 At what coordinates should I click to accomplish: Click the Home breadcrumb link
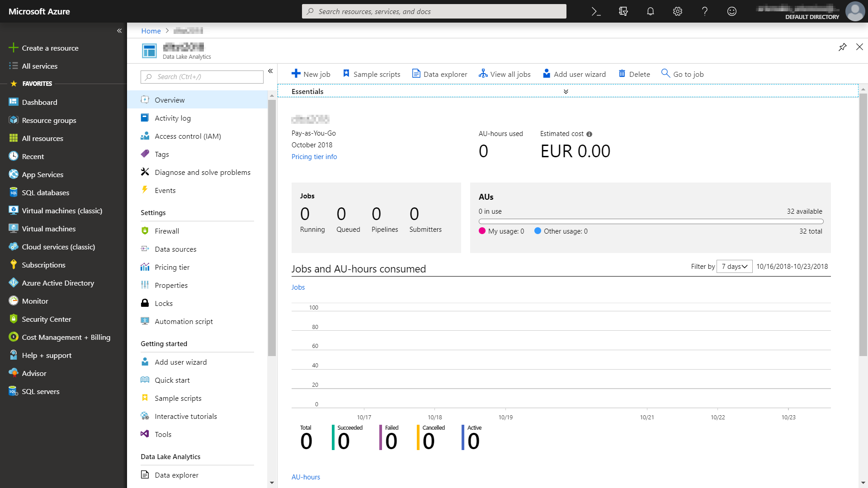[x=151, y=31]
